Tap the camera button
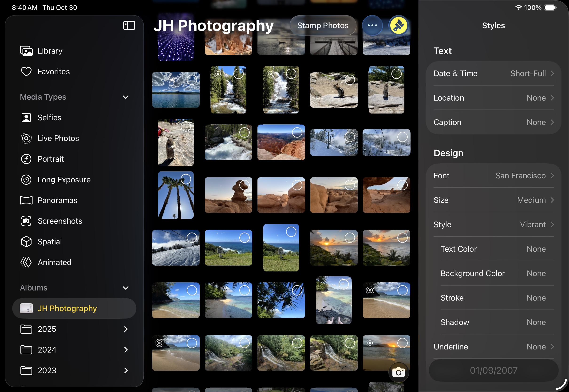The image size is (569, 392). [398, 372]
